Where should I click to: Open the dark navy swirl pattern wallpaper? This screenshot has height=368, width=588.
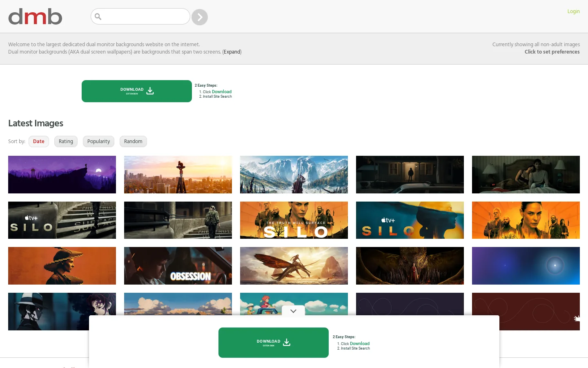[410, 304]
